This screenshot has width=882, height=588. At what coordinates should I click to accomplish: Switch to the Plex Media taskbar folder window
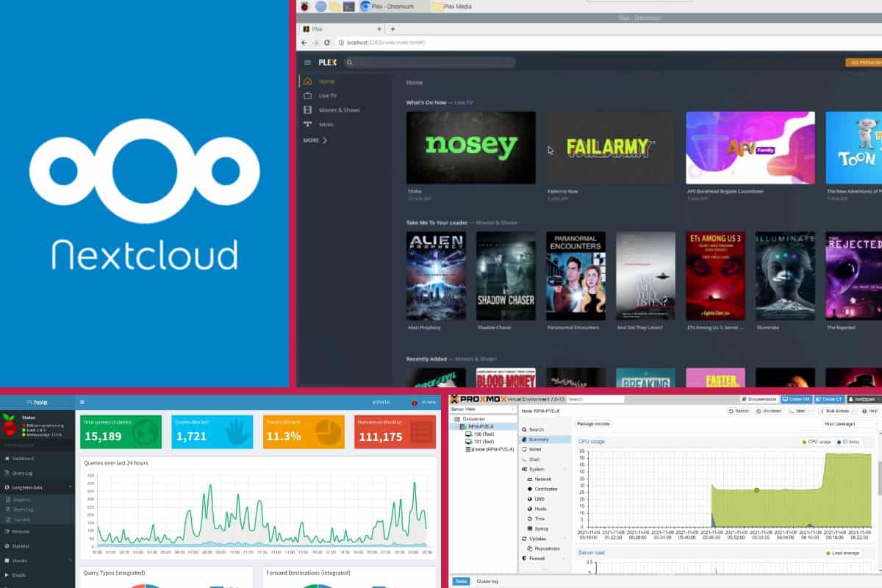point(451,6)
